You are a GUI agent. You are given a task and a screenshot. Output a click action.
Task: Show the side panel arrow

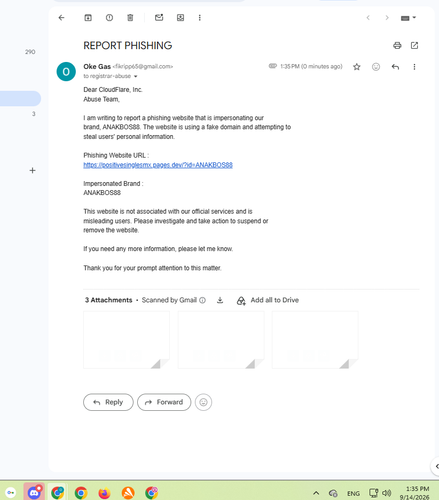tap(436, 466)
